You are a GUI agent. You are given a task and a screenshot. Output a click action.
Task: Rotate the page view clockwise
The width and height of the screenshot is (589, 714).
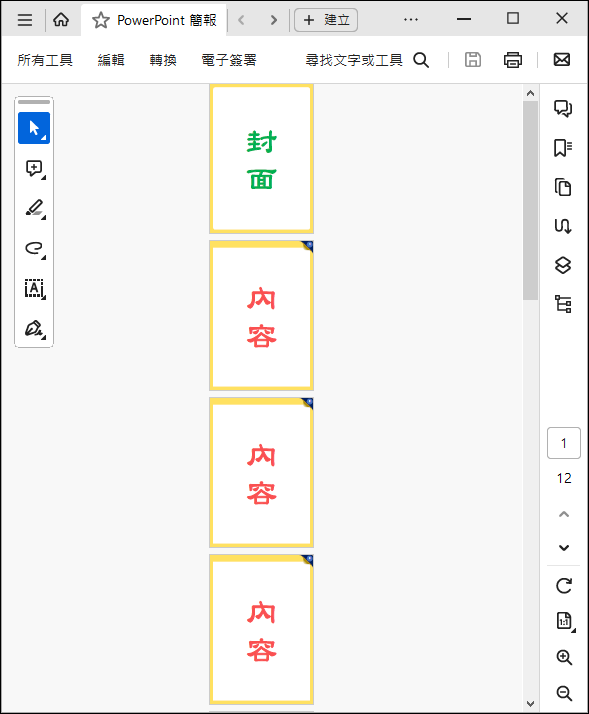pos(564,586)
